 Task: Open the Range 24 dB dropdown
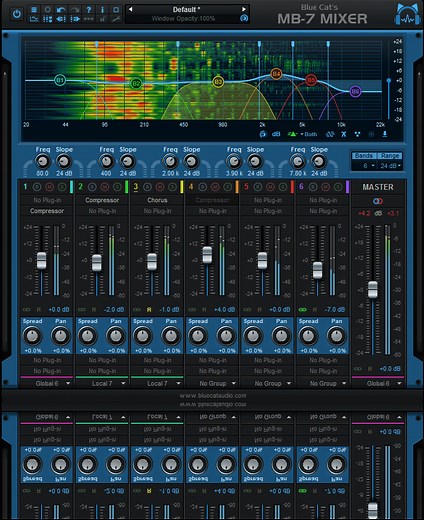pyautogui.click(x=390, y=166)
